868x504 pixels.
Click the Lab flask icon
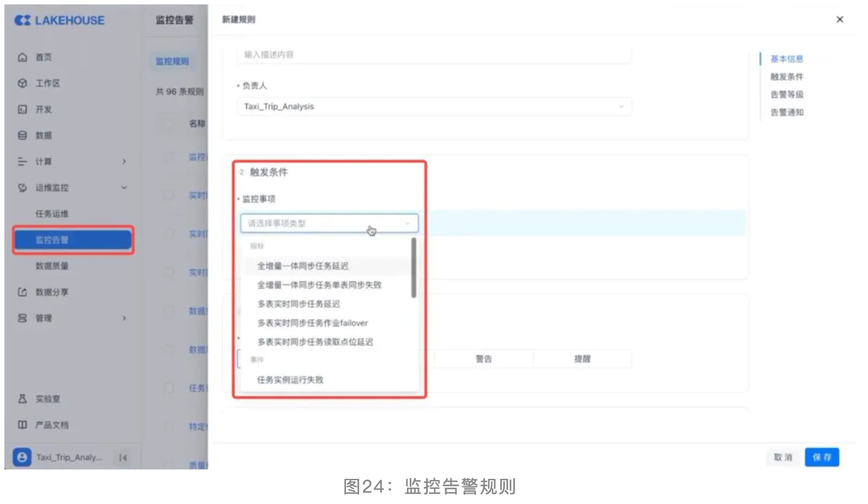tap(23, 399)
